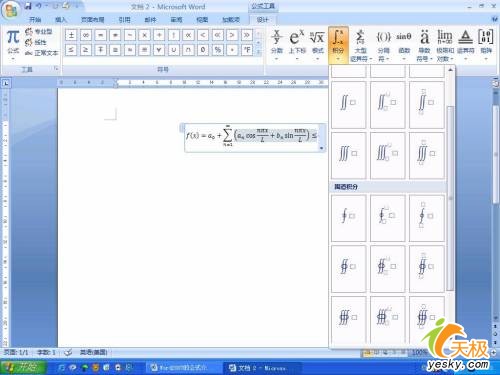Insert the factorial ! symbol
Viewport: 500px width, 375px height.
point(174,35)
